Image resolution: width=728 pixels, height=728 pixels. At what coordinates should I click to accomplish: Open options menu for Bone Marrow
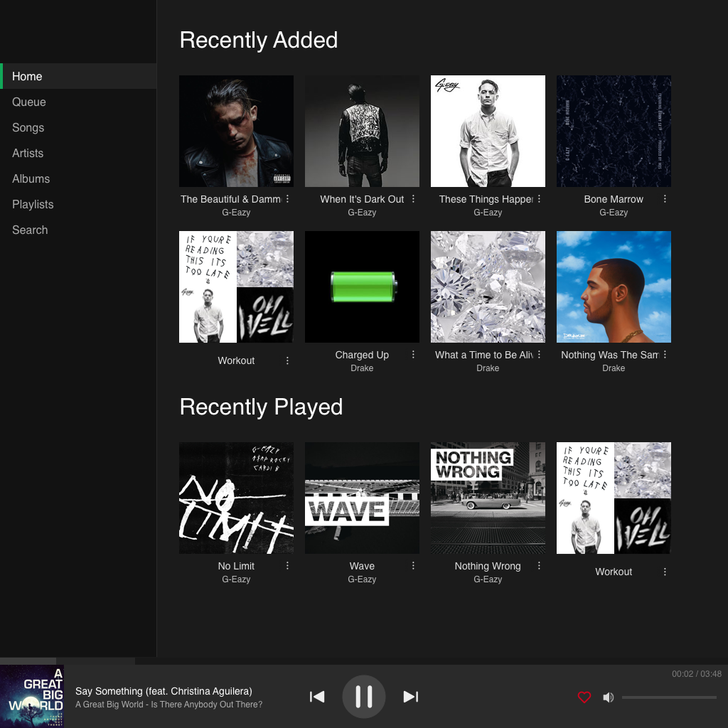[x=665, y=199]
